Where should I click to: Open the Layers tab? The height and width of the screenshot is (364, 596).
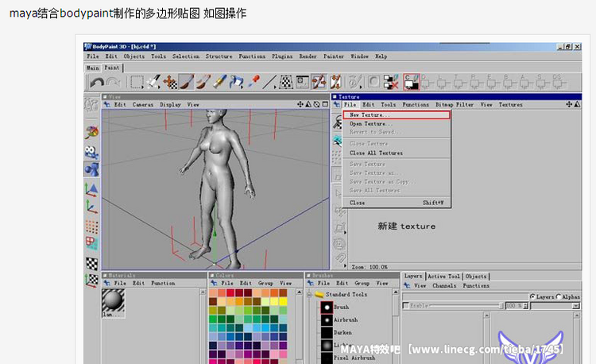click(413, 276)
